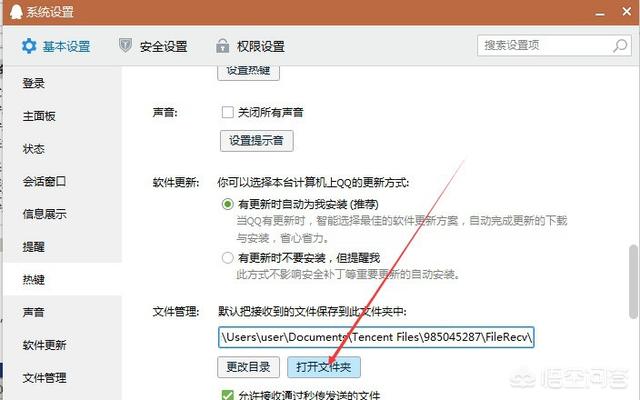Click the gear icon beside 基本设置

pos(29,46)
